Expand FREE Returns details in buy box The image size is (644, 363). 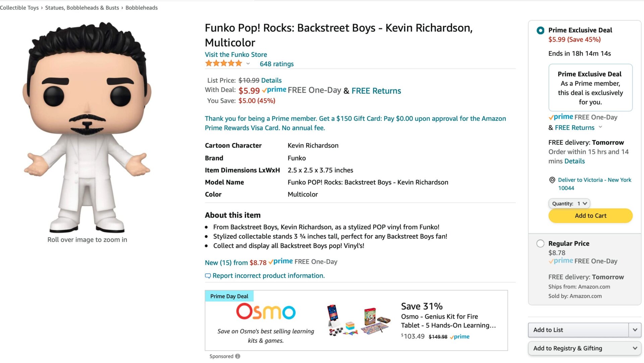tap(600, 127)
